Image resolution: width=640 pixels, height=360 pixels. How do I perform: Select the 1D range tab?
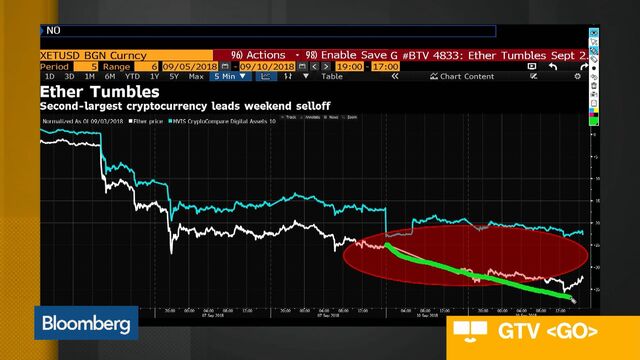[x=50, y=76]
